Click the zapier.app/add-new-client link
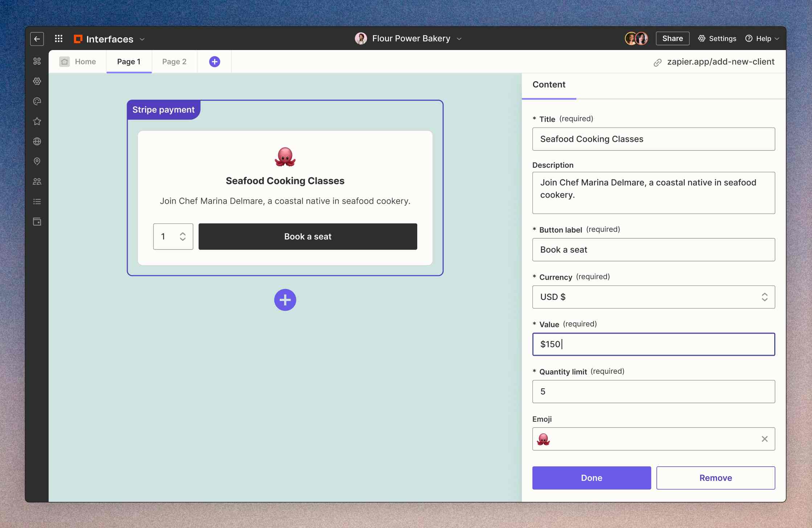The width and height of the screenshot is (812, 528). (x=721, y=62)
